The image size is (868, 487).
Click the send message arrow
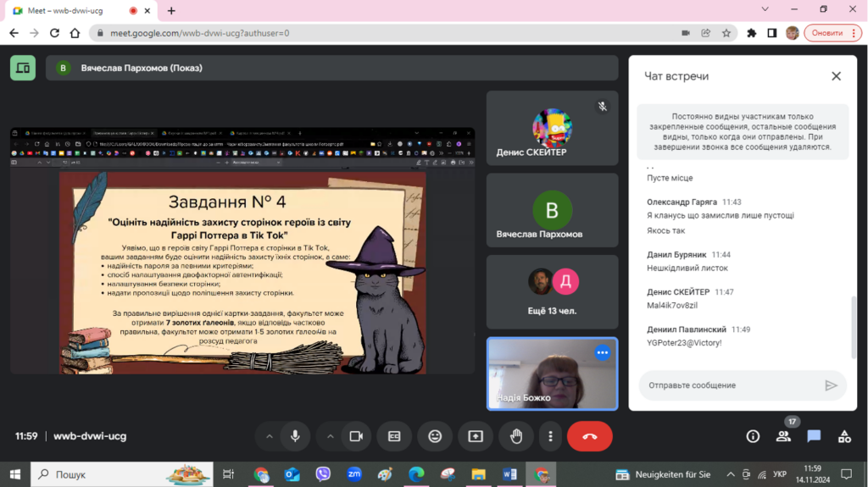tap(831, 385)
